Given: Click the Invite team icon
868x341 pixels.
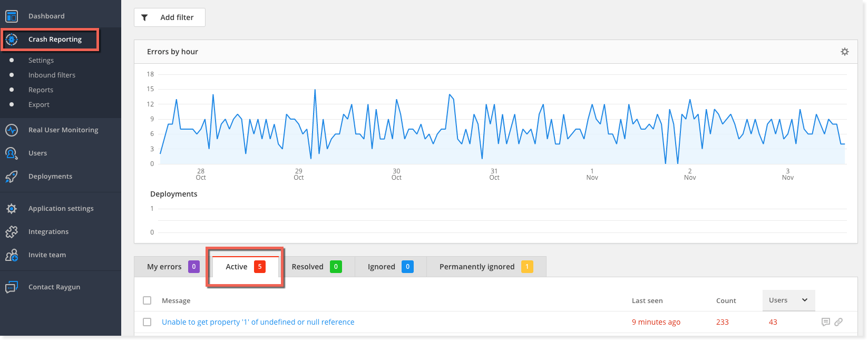Looking at the screenshot, I should point(12,255).
